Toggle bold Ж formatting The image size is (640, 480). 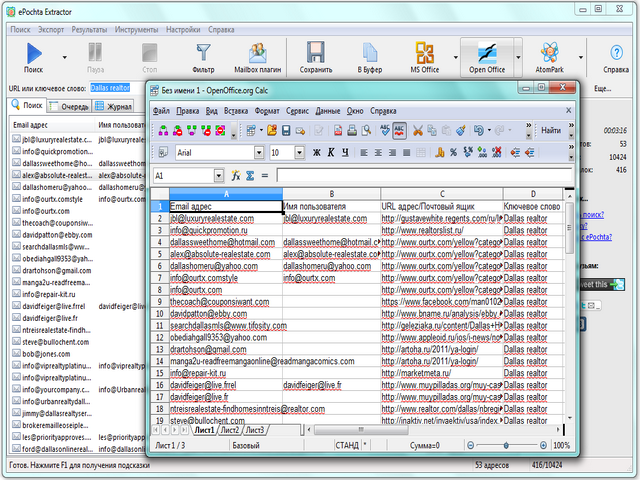(x=317, y=153)
